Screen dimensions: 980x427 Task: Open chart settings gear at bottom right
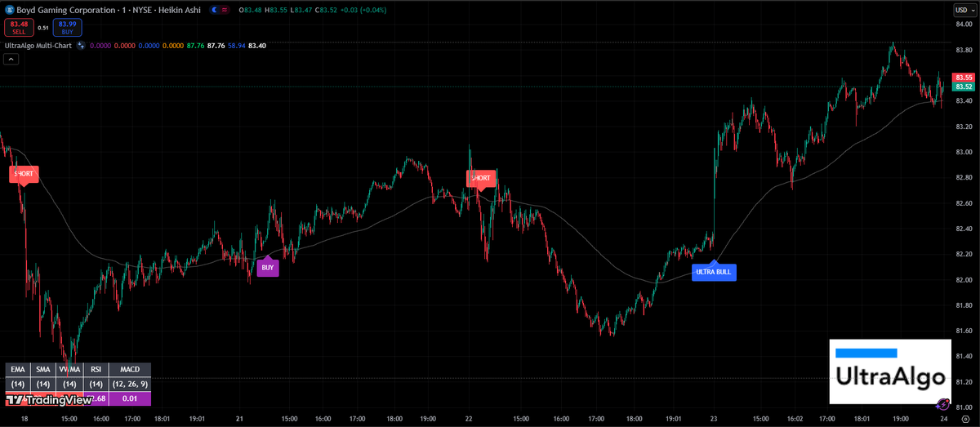click(x=964, y=418)
